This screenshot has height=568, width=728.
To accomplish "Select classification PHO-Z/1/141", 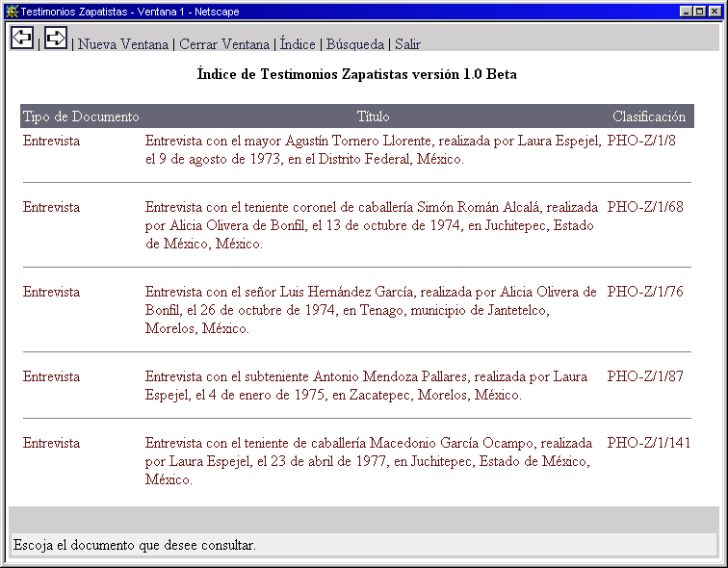I will point(649,443).
